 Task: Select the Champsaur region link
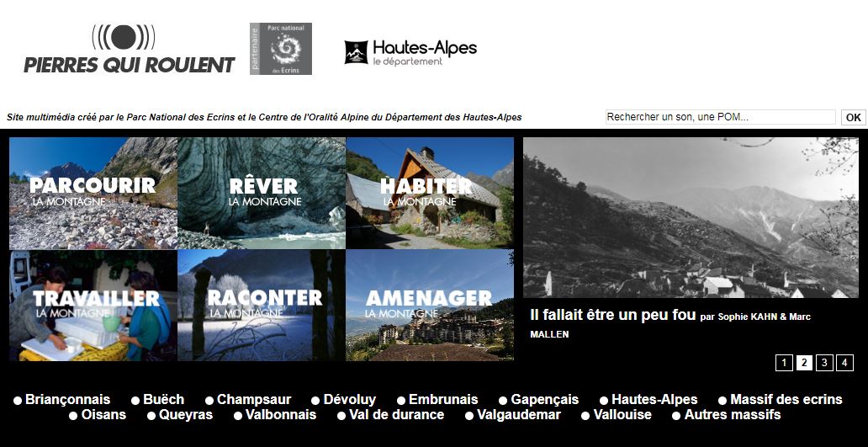(x=254, y=399)
